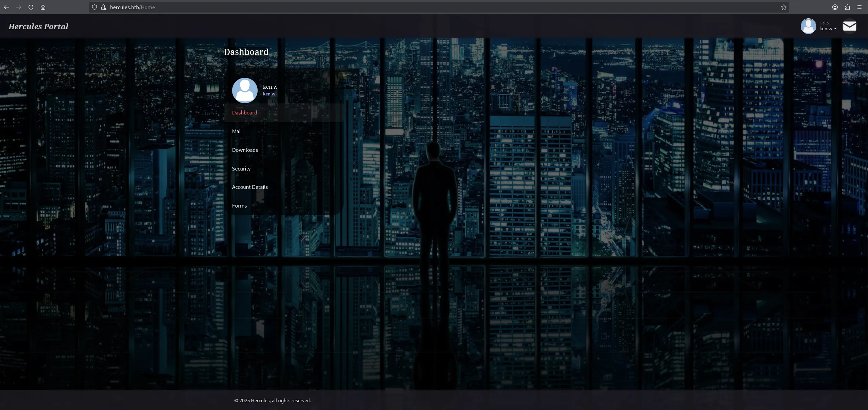Bookmark page with the star icon
This screenshot has height=410, width=868.
(783, 7)
